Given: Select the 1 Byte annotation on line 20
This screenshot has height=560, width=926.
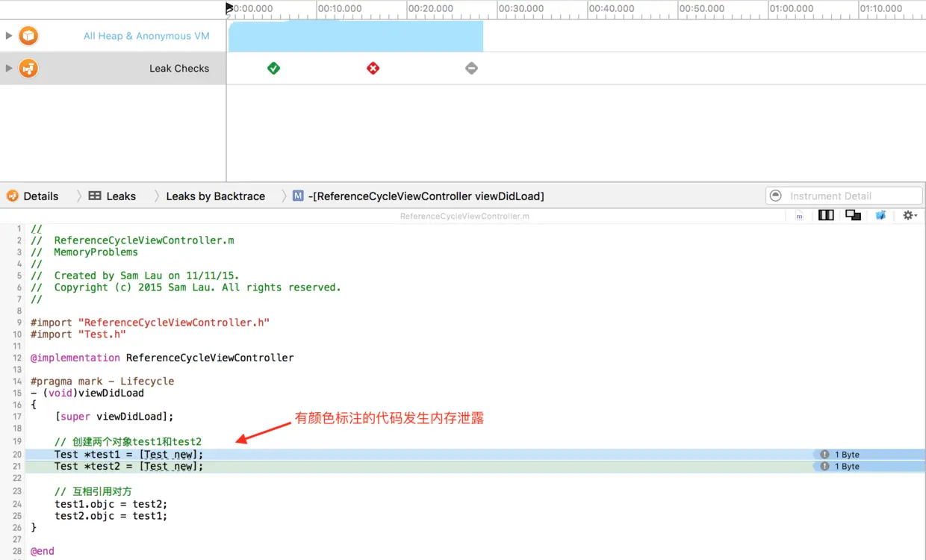Looking at the screenshot, I should pos(847,454).
